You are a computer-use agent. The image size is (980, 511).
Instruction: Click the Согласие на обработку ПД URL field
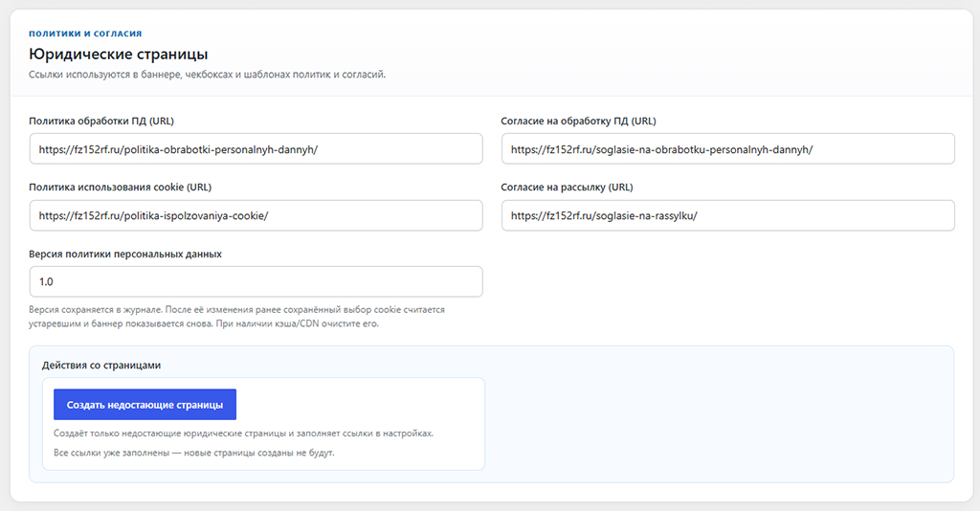728,149
